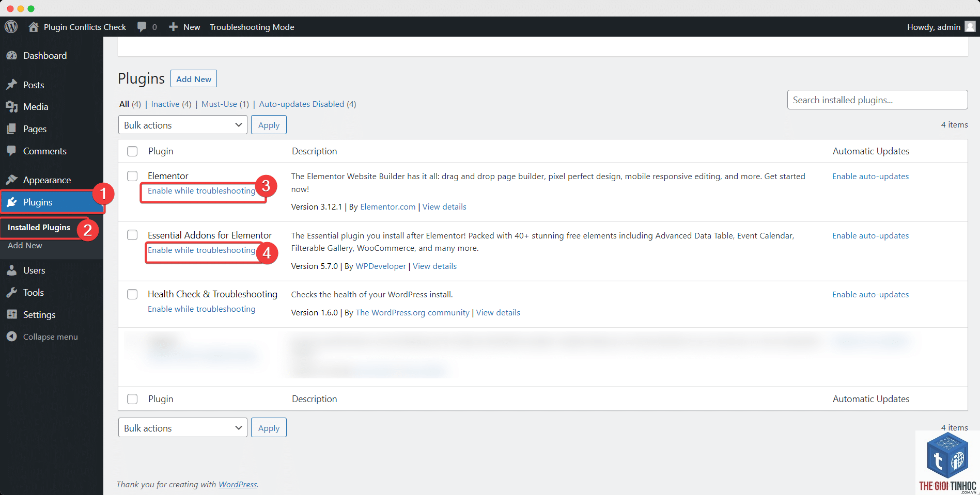980x495 pixels.
Task: Click the Appearance paintbrush icon
Action: 11,180
